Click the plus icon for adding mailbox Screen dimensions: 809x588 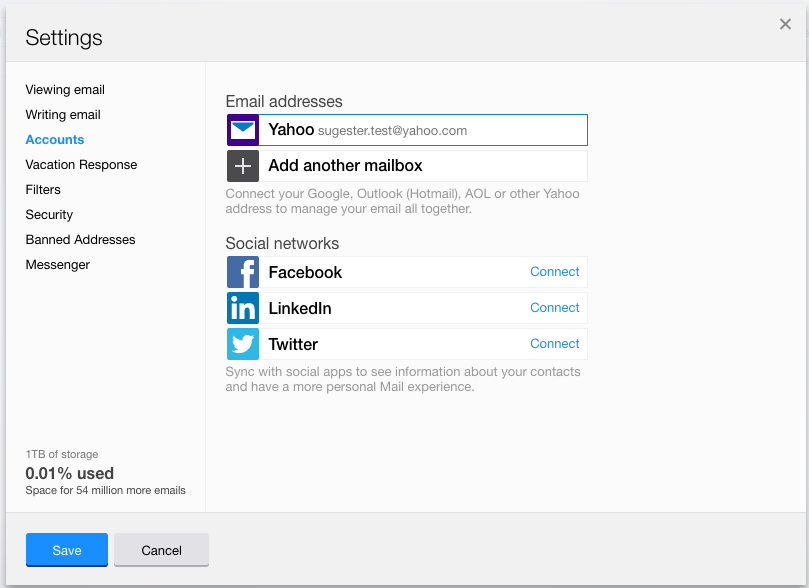243,166
